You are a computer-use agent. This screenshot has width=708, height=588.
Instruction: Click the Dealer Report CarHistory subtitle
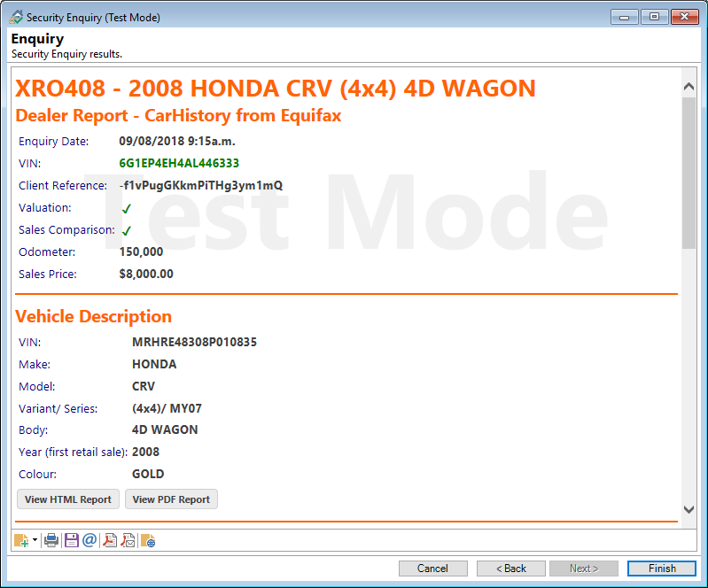point(178,115)
